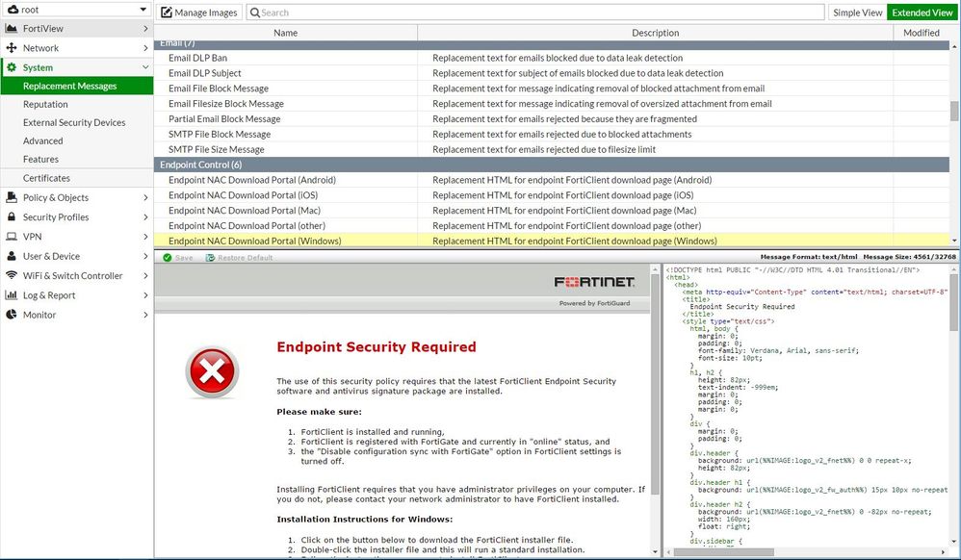Click the Monitor pie chart icon
Image resolution: width=961 pixels, height=560 pixels.
coord(11,315)
